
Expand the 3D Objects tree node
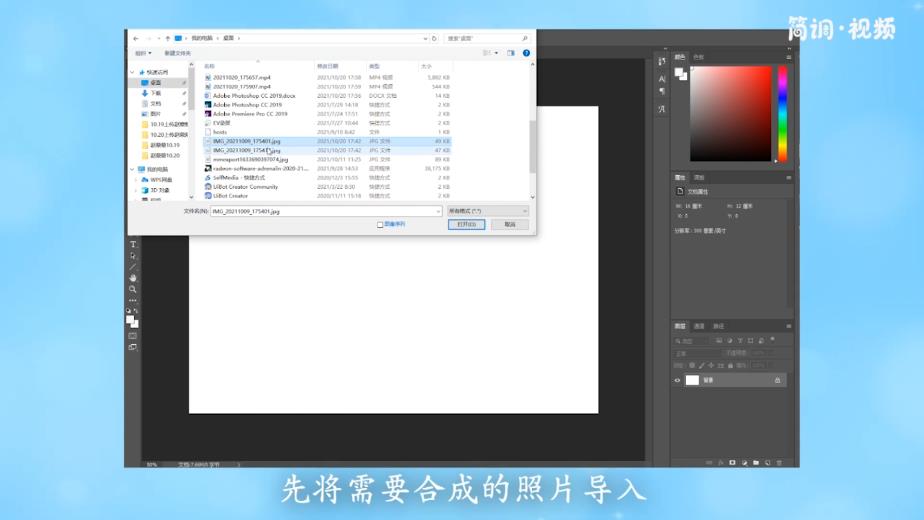[x=137, y=189]
